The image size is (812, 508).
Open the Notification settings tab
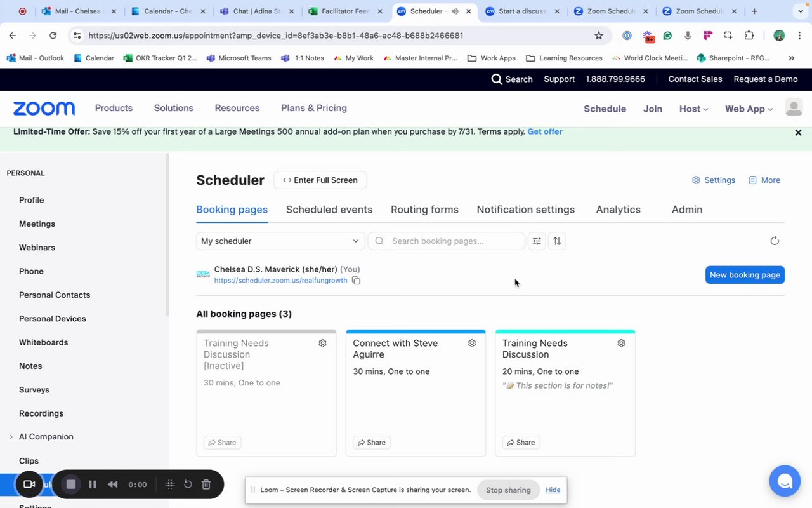[526, 210]
